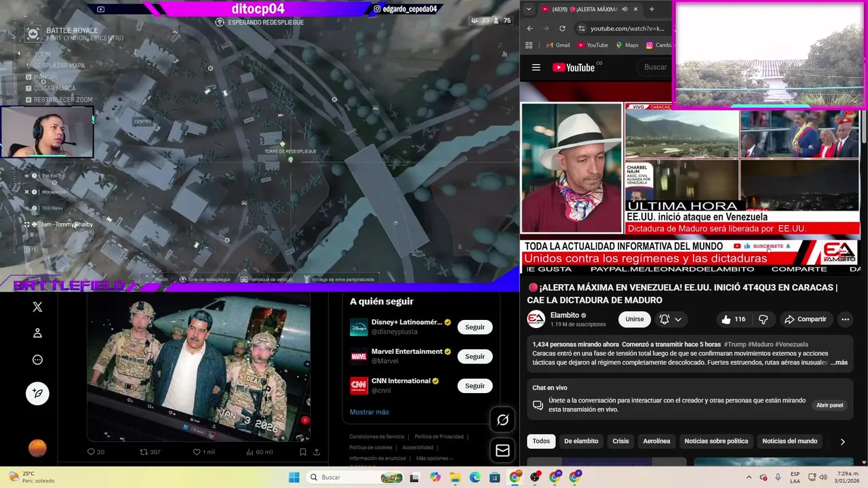Click the repost icon showing 307

pyautogui.click(x=150, y=452)
